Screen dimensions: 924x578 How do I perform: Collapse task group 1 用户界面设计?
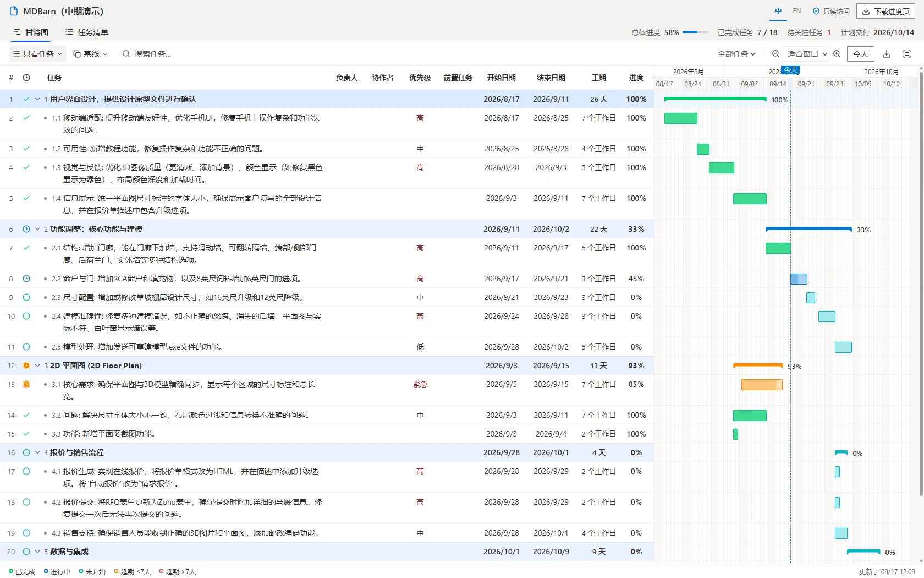click(x=37, y=99)
